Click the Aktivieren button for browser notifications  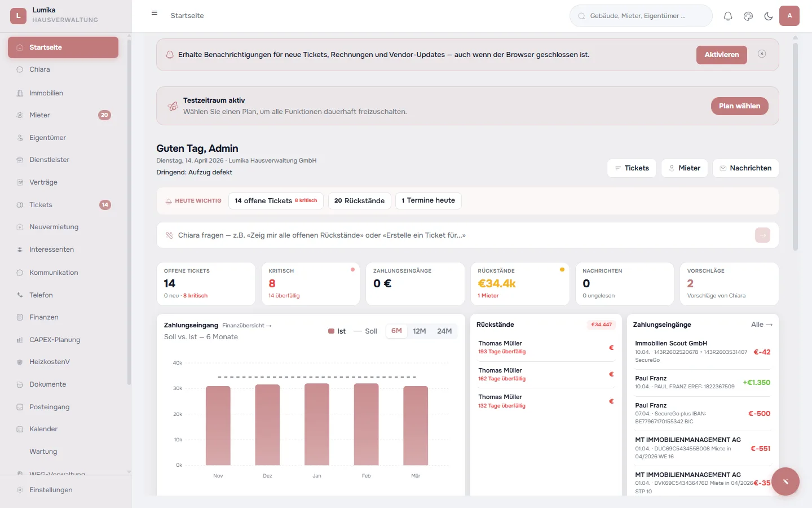[x=721, y=55]
